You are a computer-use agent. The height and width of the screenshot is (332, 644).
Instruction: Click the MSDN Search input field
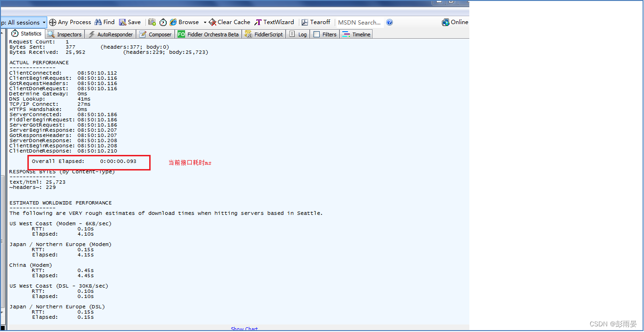click(359, 22)
